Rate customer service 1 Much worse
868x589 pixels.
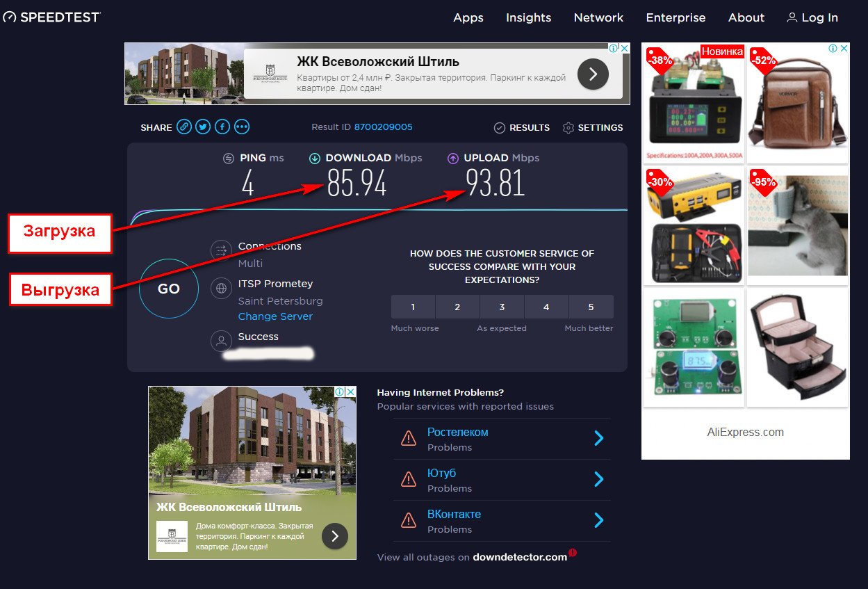pyautogui.click(x=413, y=307)
